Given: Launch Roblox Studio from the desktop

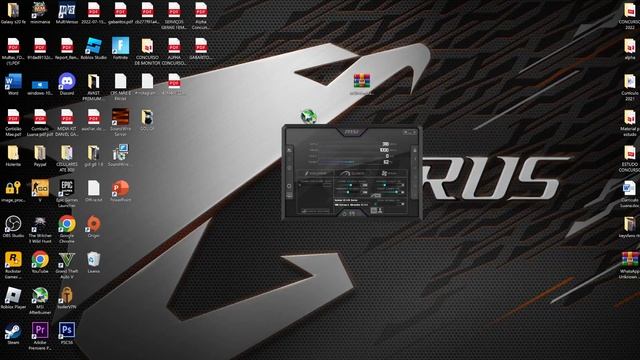Looking at the screenshot, I should (x=93, y=49).
